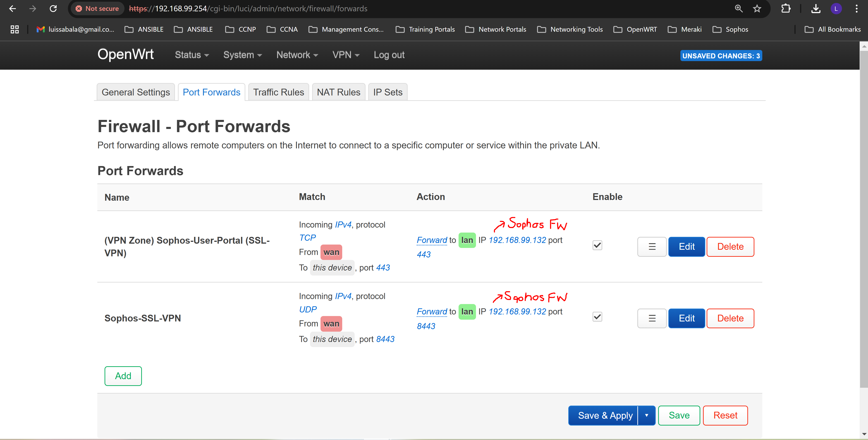Select the Port Forwards tab
The height and width of the screenshot is (440, 868).
point(211,92)
